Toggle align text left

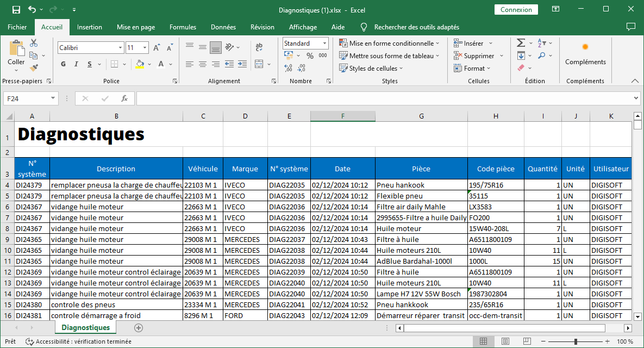pyautogui.click(x=189, y=64)
